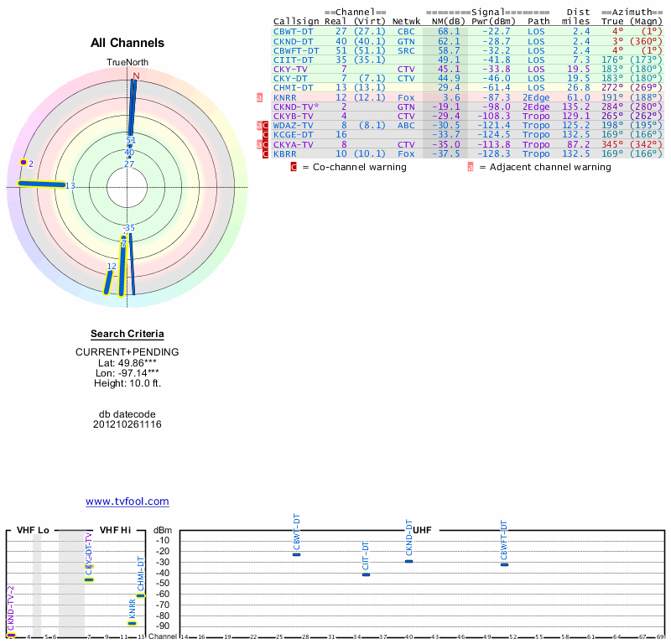Select the CKND-DT callsign row
This screenshot has width=671, height=644.
pos(467,41)
